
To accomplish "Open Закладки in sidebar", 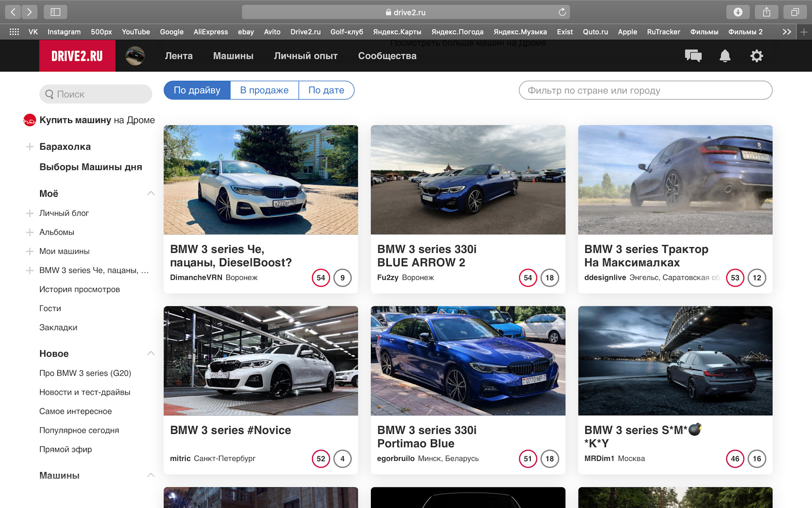I will pos(58,328).
